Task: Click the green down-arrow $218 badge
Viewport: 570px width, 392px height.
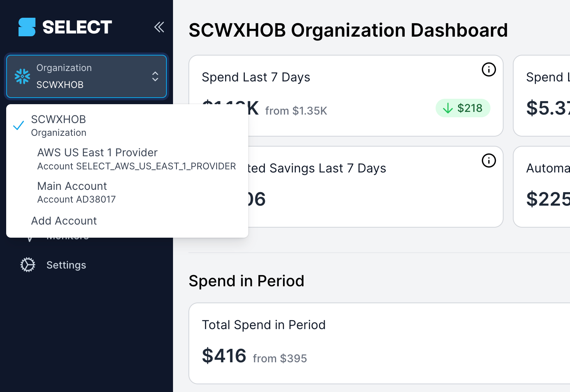Action: point(463,108)
